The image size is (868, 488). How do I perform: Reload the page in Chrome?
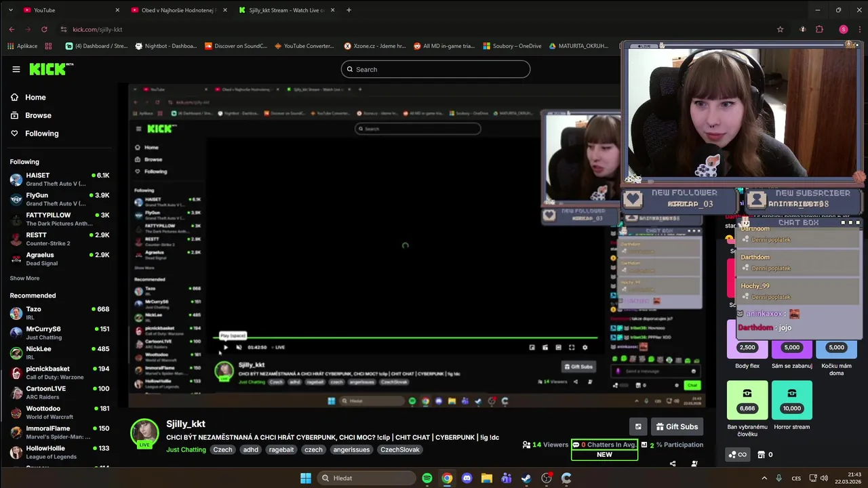click(44, 29)
